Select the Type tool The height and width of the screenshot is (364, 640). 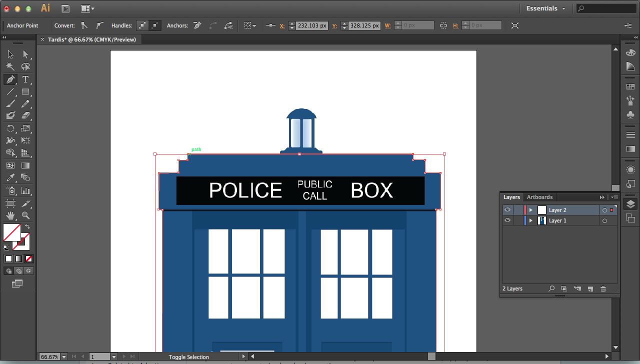point(25,79)
